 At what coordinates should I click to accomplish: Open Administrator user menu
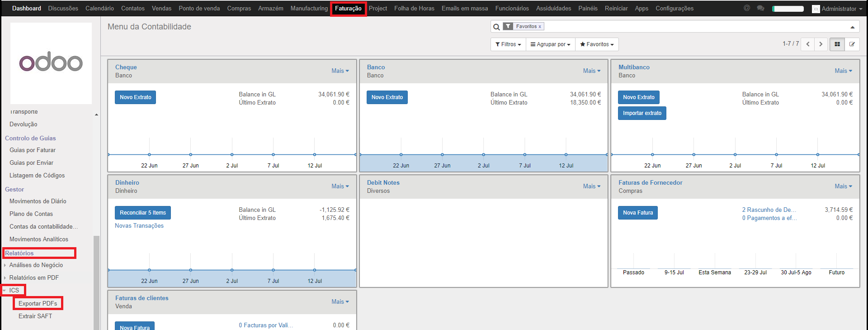click(x=837, y=9)
